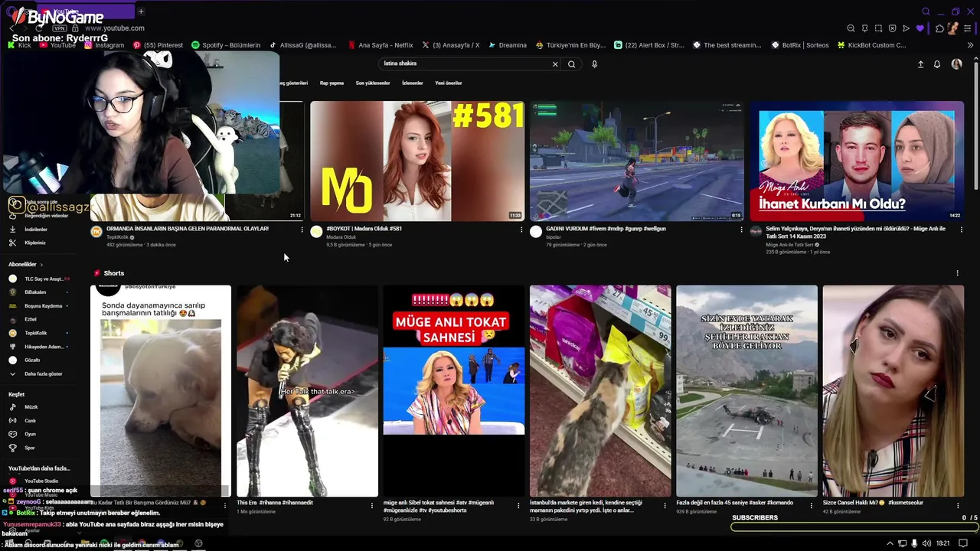Open Madara Olduk #581 video thumbnail
Screen dimensions: 980x551
point(417,161)
